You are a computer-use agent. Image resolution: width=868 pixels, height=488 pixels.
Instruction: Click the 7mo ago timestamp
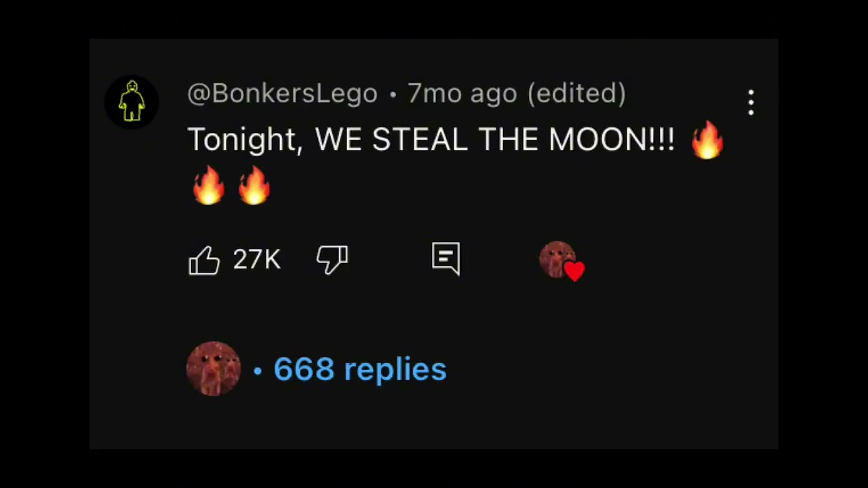462,94
